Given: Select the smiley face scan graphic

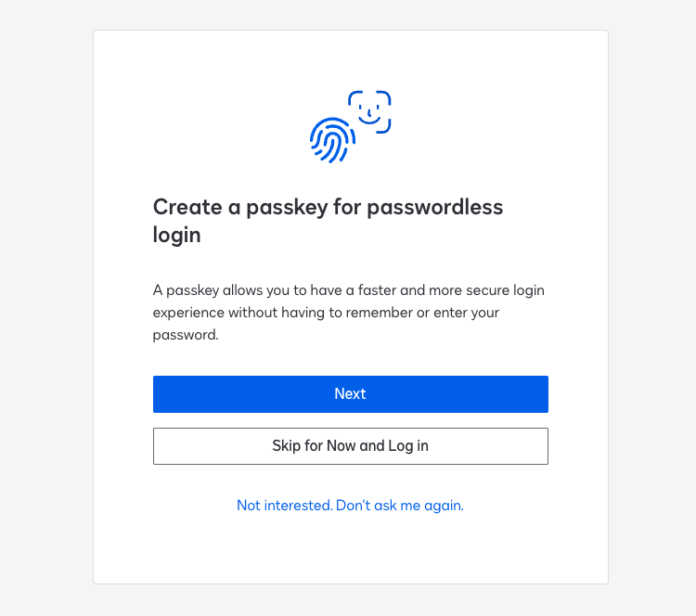Looking at the screenshot, I should (369, 112).
